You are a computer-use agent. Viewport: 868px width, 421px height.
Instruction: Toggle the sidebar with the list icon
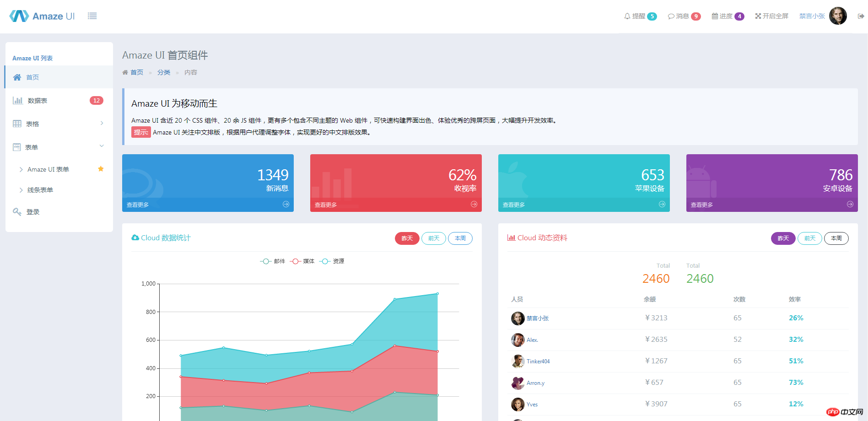point(92,16)
